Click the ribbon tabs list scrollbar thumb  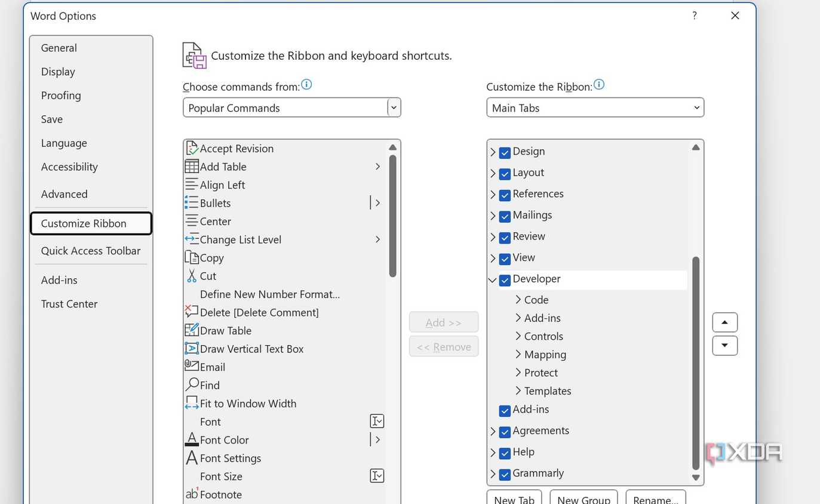pyautogui.click(x=696, y=363)
